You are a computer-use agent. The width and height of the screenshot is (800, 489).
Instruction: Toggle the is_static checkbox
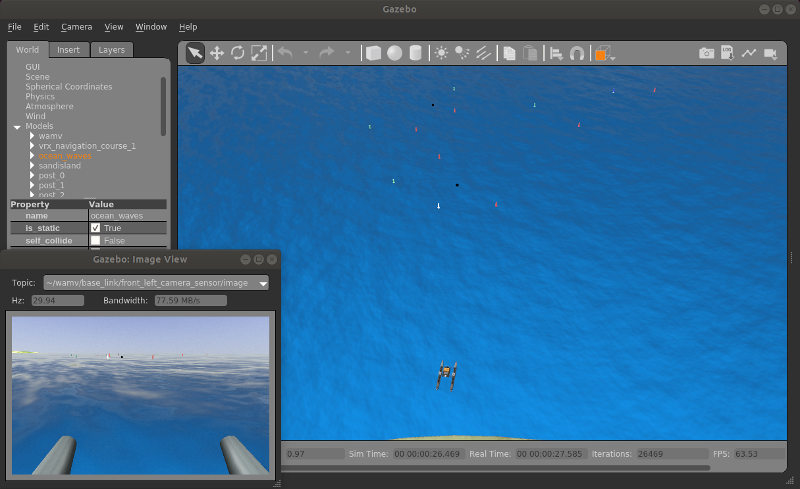click(x=96, y=228)
